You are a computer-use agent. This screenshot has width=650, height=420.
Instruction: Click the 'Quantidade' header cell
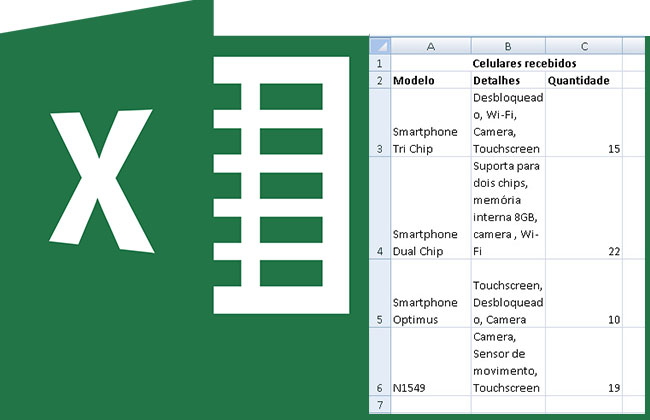pyautogui.click(x=584, y=80)
